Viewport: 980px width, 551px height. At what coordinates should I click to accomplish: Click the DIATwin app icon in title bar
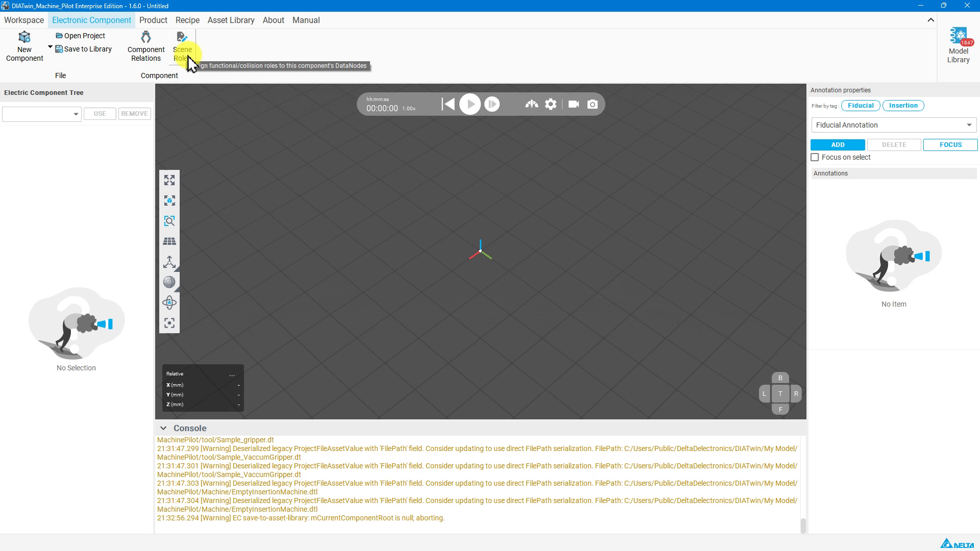pos(5,6)
